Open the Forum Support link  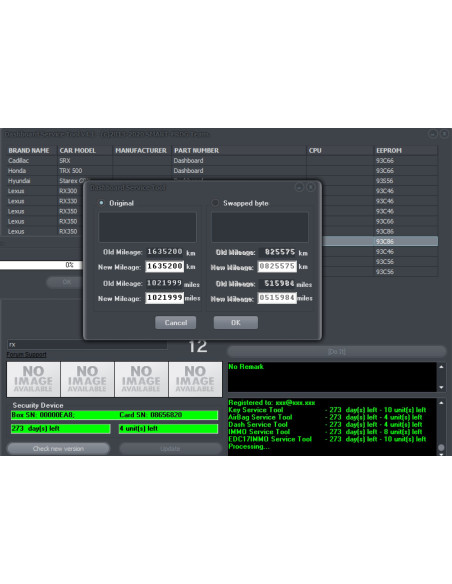pyautogui.click(x=26, y=355)
